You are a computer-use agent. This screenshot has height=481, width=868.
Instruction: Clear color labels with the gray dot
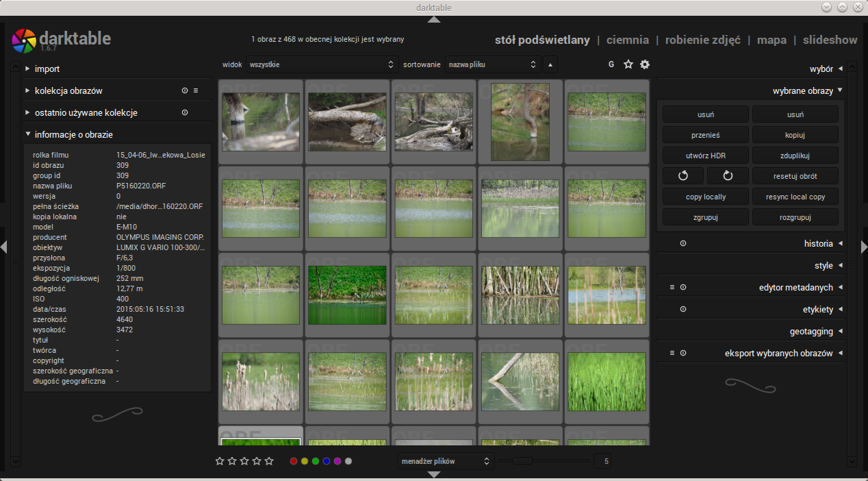(x=348, y=461)
